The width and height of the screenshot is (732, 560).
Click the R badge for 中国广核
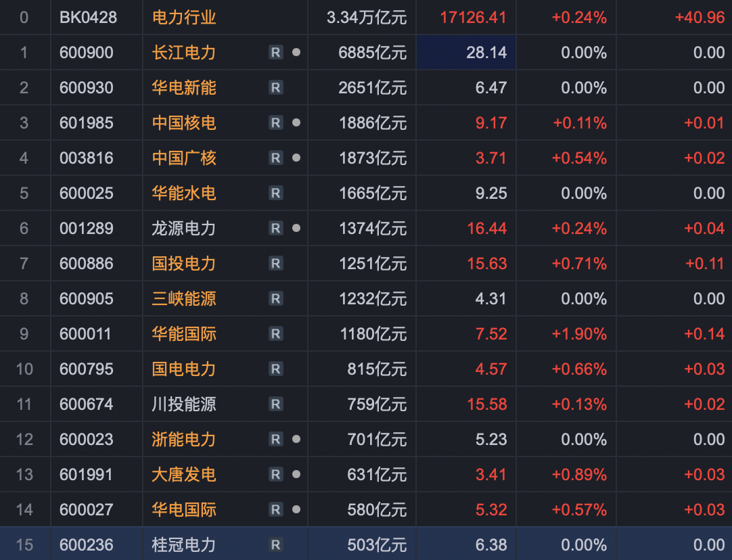275,158
